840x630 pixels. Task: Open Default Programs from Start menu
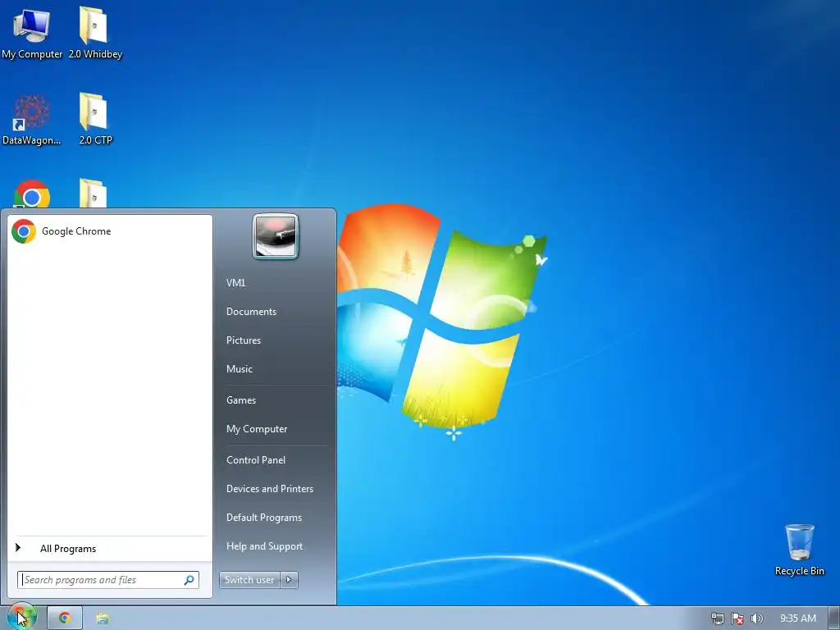pyautogui.click(x=263, y=518)
